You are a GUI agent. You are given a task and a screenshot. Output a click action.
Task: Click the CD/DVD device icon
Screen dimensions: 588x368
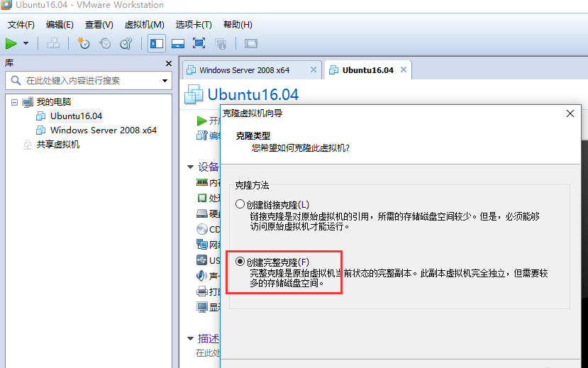point(202,229)
